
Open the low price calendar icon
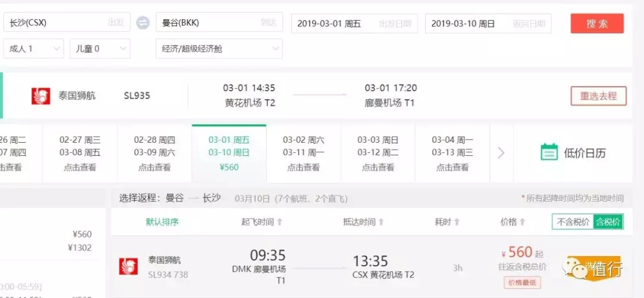tap(549, 153)
